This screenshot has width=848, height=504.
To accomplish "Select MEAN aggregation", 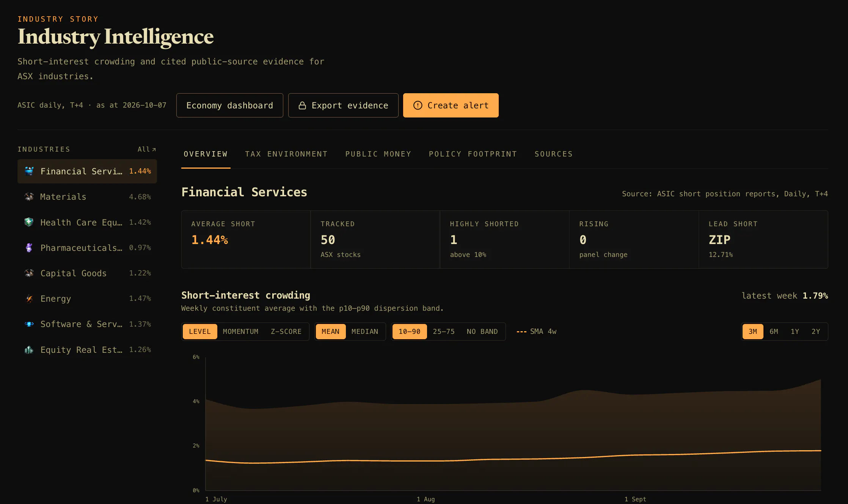I will click(330, 332).
